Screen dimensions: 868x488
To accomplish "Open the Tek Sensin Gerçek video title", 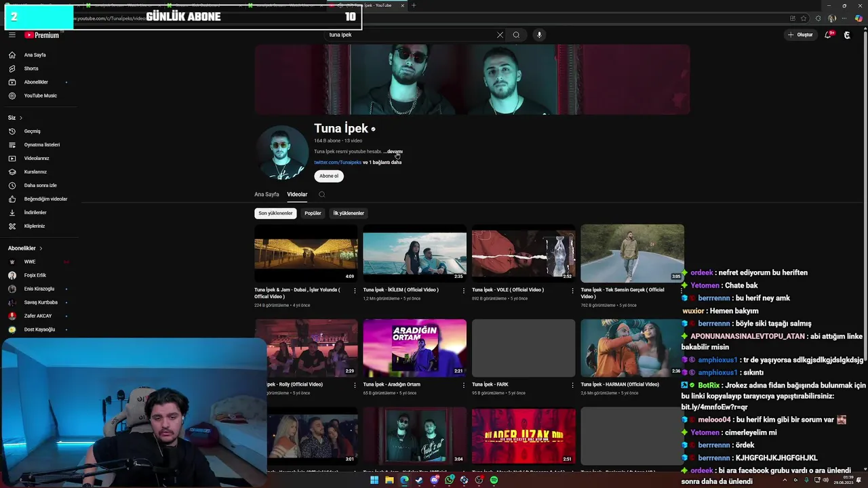I will 622,293.
